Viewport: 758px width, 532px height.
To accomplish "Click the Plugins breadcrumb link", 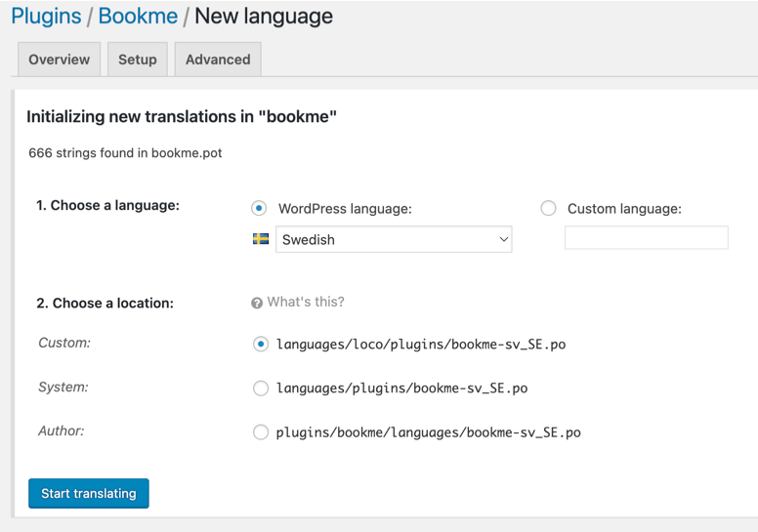I will pos(46,17).
